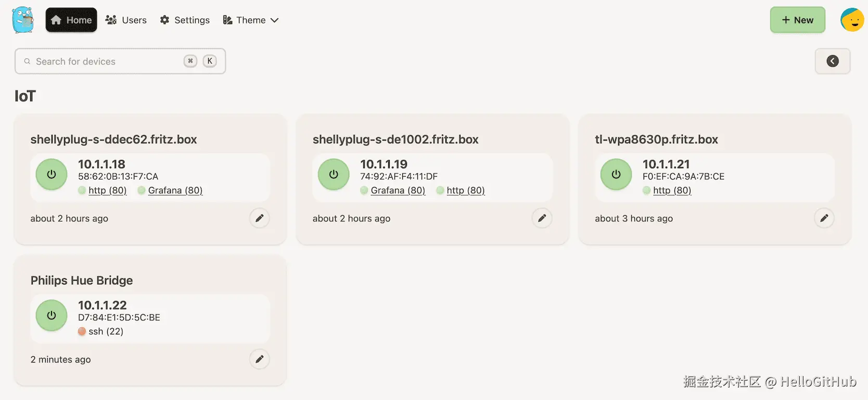Click the back arrow circle button
The height and width of the screenshot is (400, 868).
click(x=833, y=61)
